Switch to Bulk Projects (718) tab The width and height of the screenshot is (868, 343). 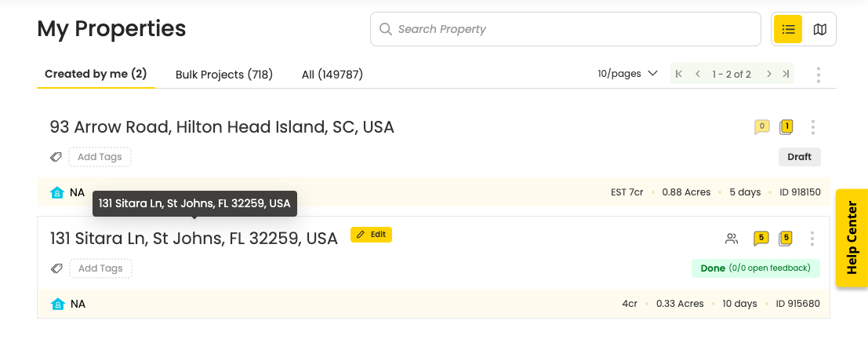(224, 75)
